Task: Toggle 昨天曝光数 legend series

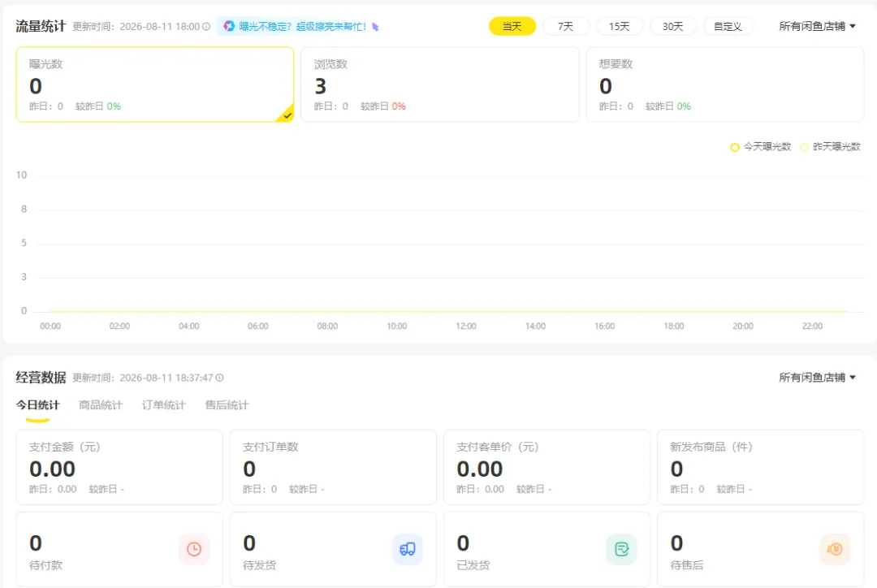Action: click(x=830, y=146)
